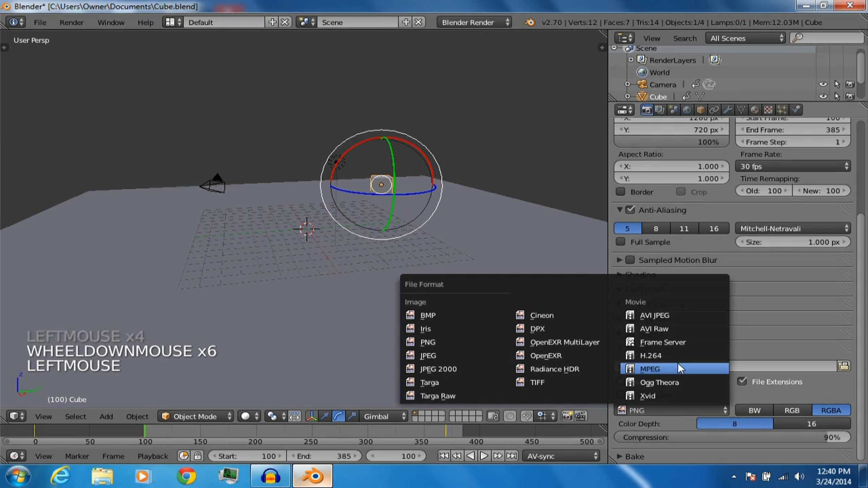Disable the File Extensions checkbox
Image resolution: width=868 pixels, height=488 pixels.
(742, 381)
